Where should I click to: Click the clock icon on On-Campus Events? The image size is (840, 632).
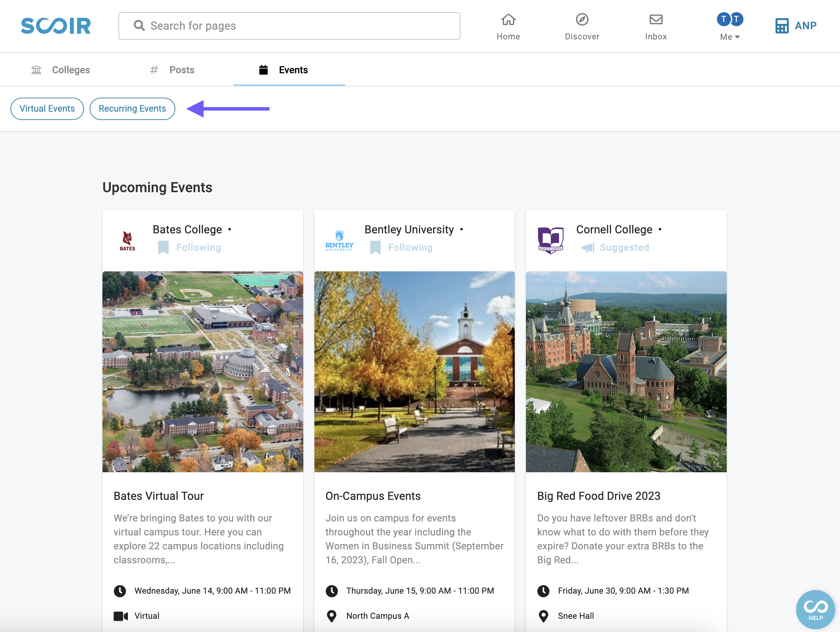tap(331, 590)
